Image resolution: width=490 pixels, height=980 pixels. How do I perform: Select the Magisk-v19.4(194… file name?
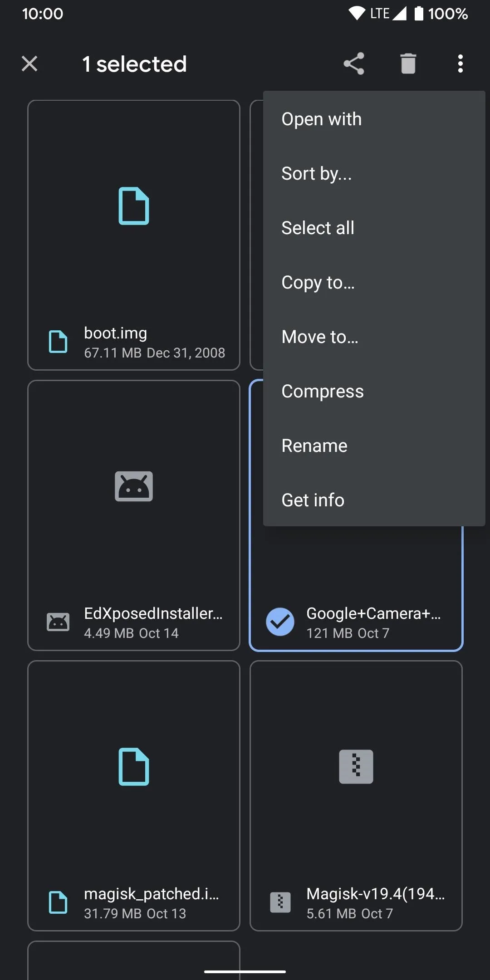[376, 894]
